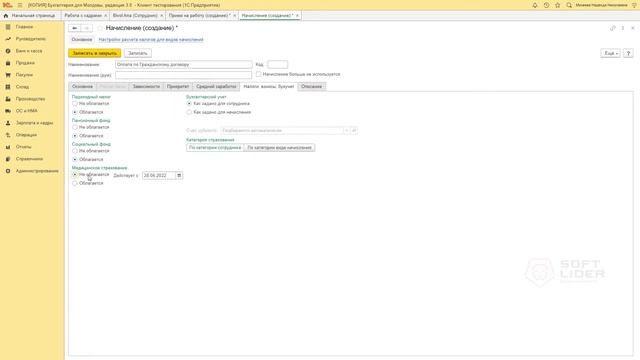The width and height of the screenshot is (640, 360).
Task: Select 'Облагается' under Подоходный налог
Action: pos(75,112)
